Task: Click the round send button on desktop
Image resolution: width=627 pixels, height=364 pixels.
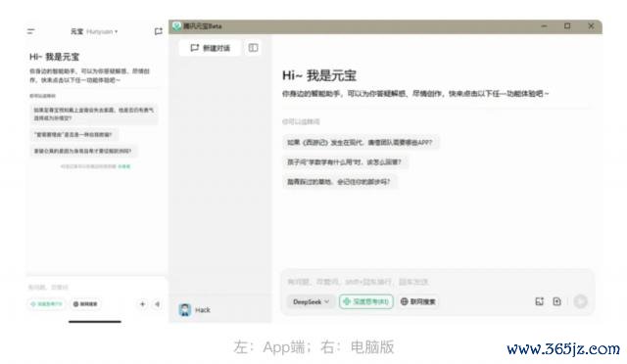Action: coord(580,301)
